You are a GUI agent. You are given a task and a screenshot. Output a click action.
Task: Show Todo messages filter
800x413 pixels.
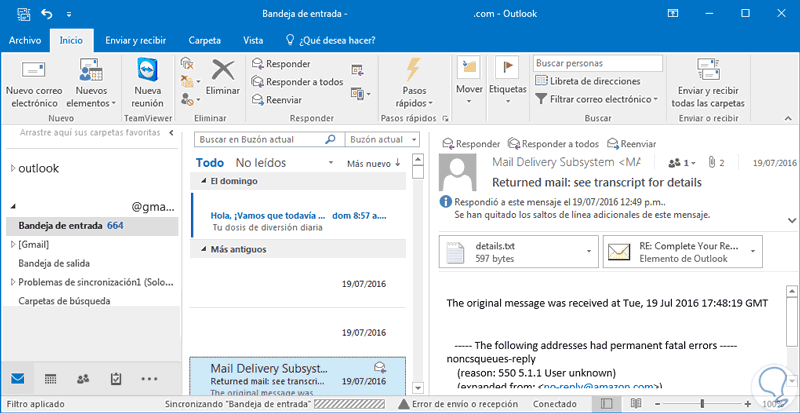(210, 163)
